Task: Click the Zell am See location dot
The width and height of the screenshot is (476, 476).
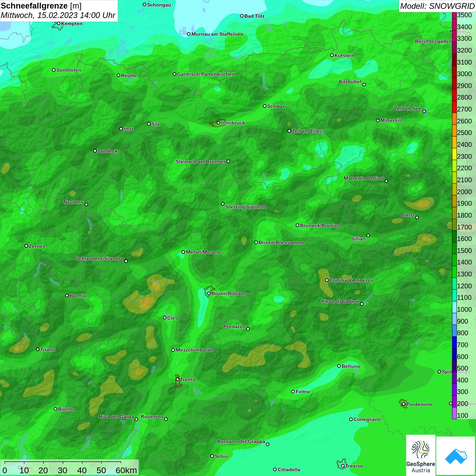Action: pos(424,111)
